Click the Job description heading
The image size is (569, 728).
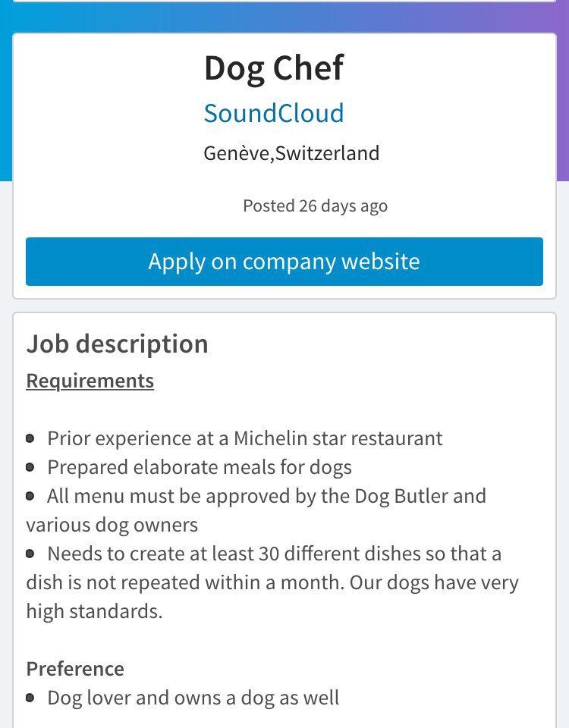(117, 344)
